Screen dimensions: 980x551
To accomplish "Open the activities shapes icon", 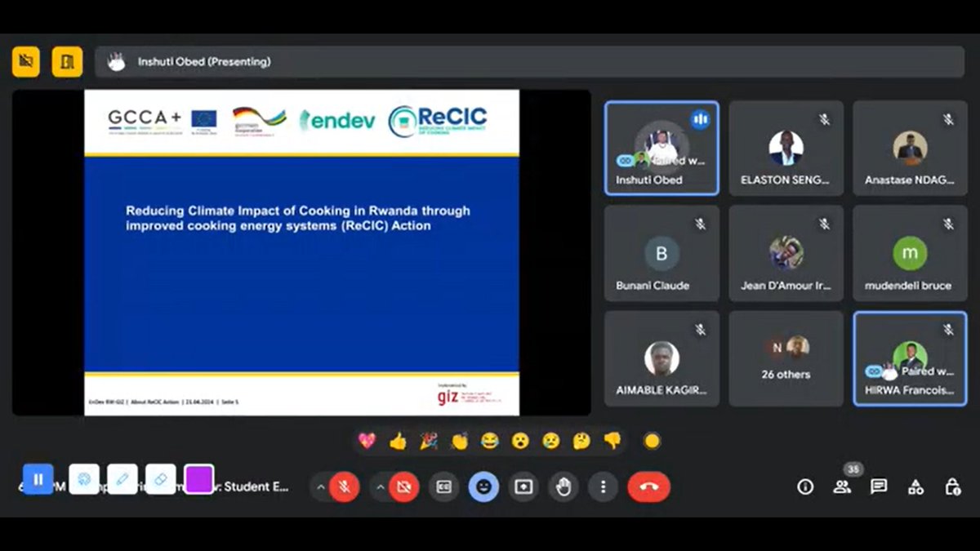I will click(x=915, y=487).
